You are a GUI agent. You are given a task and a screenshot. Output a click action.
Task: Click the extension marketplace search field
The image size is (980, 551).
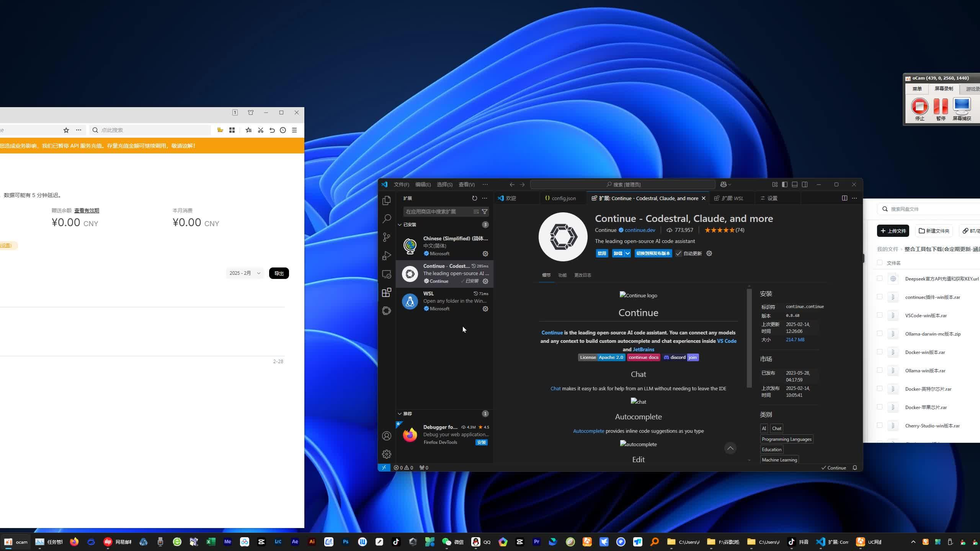pyautogui.click(x=437, y=212)
